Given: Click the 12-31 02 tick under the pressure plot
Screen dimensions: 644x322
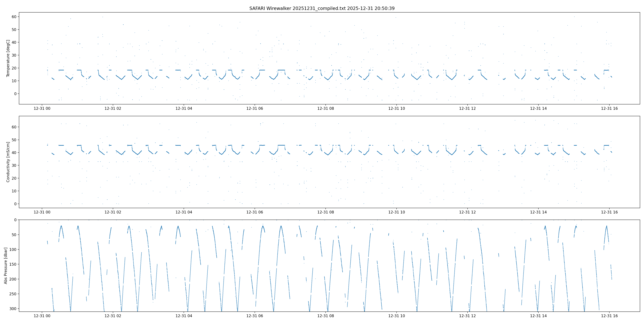Looking at the screenshot, I should click(x=113, y=316).
